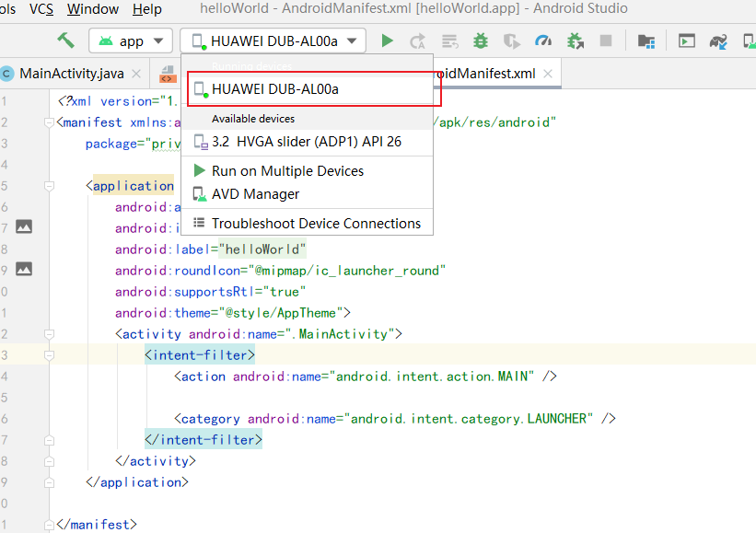
Task: Click the closing intent-filter fold marker
Action: click(x=49, y=440)
